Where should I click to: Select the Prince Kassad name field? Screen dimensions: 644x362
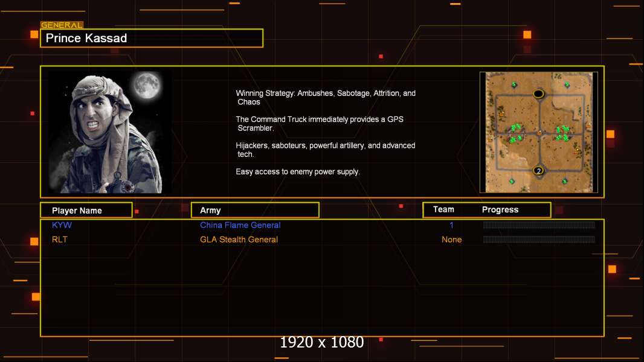pos(152,38)
